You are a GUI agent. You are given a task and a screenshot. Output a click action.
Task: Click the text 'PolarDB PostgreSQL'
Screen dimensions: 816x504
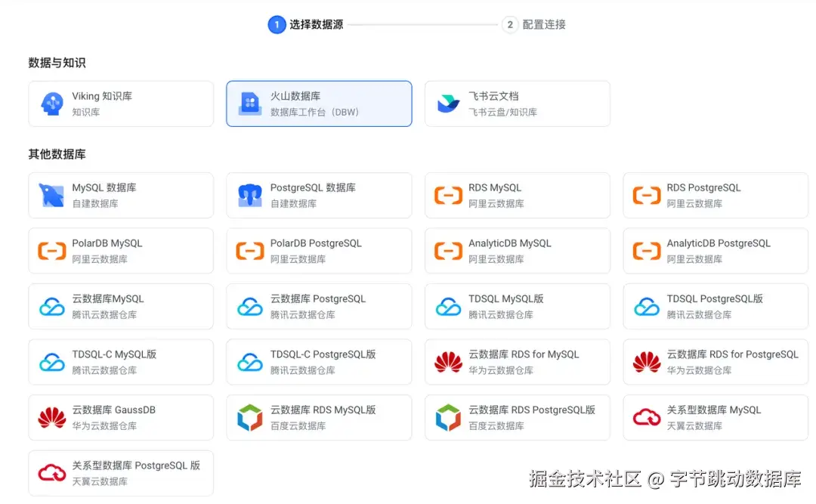pos(316,243)
